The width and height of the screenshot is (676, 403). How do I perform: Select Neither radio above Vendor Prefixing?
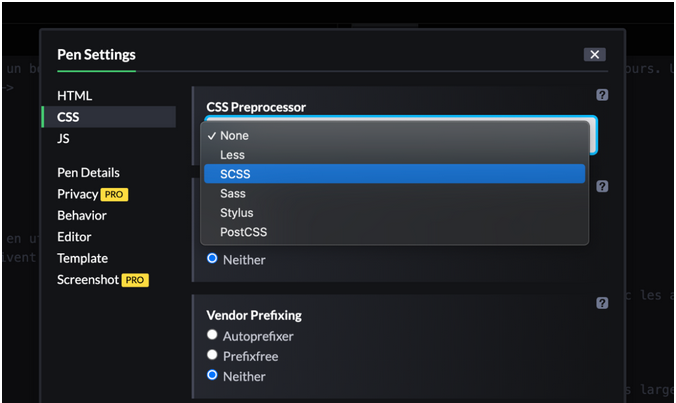click(212, 259)
